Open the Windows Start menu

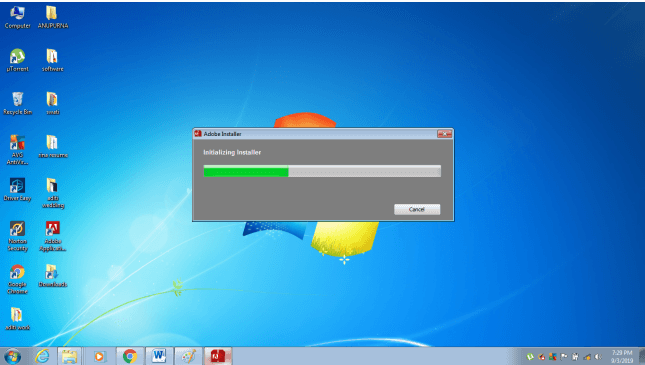tap(12, 356)
